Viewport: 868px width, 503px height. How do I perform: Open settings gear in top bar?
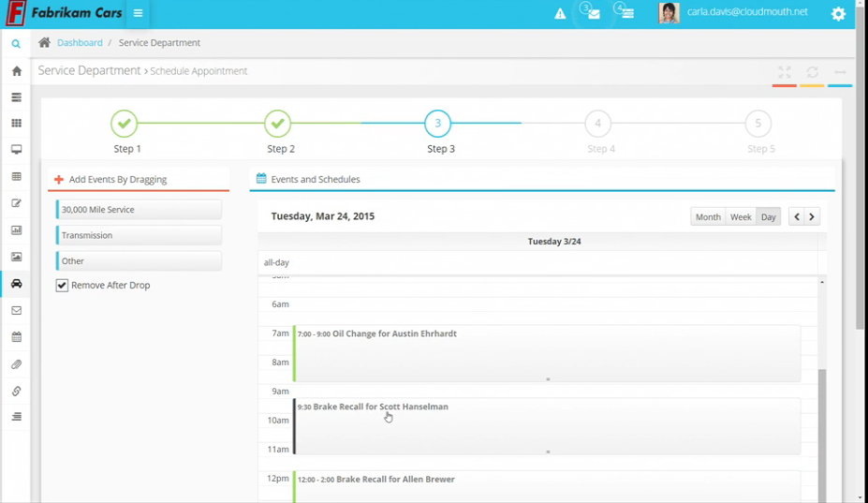[838, 14]
